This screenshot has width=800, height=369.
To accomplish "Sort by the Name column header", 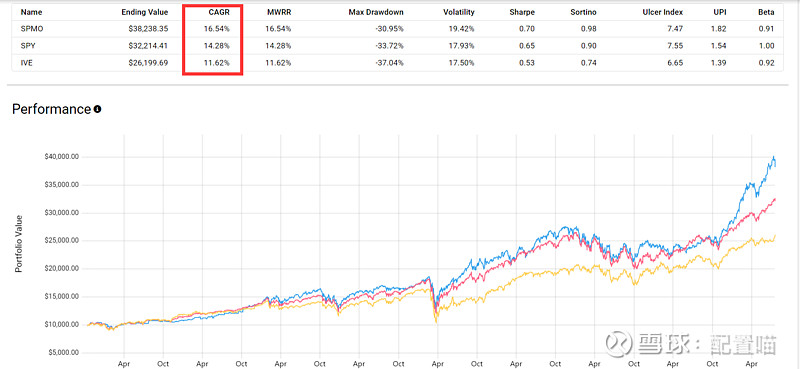I will tap(32, 12).
